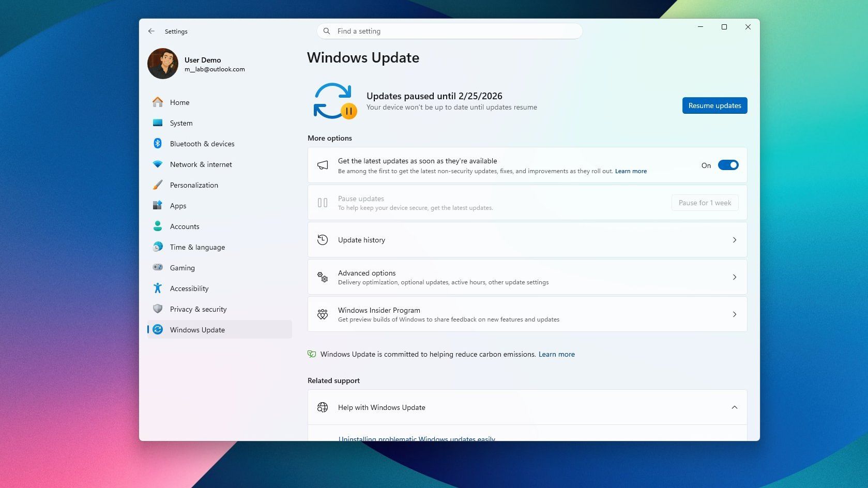Open Gaming settings

(x=220, y=268)
